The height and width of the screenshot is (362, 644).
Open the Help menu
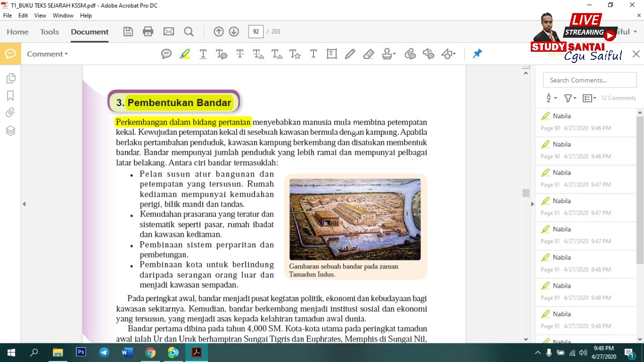coord(86,16)
